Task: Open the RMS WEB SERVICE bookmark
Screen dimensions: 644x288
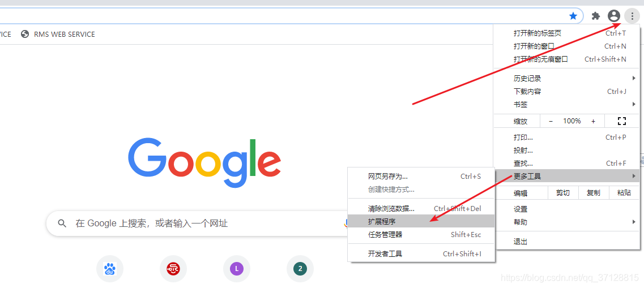Action: [x=58, y=35]
